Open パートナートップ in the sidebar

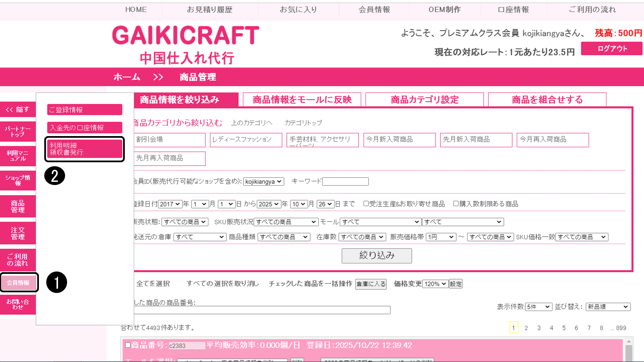18,131
